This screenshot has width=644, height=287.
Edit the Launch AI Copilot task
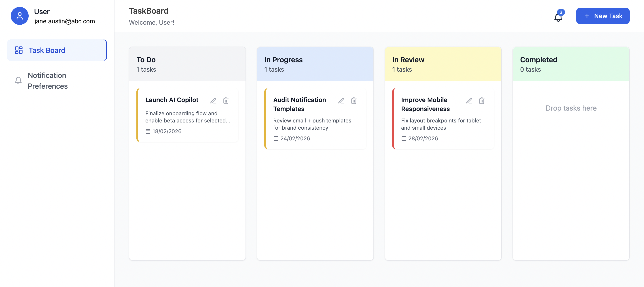tap(214, 101)
